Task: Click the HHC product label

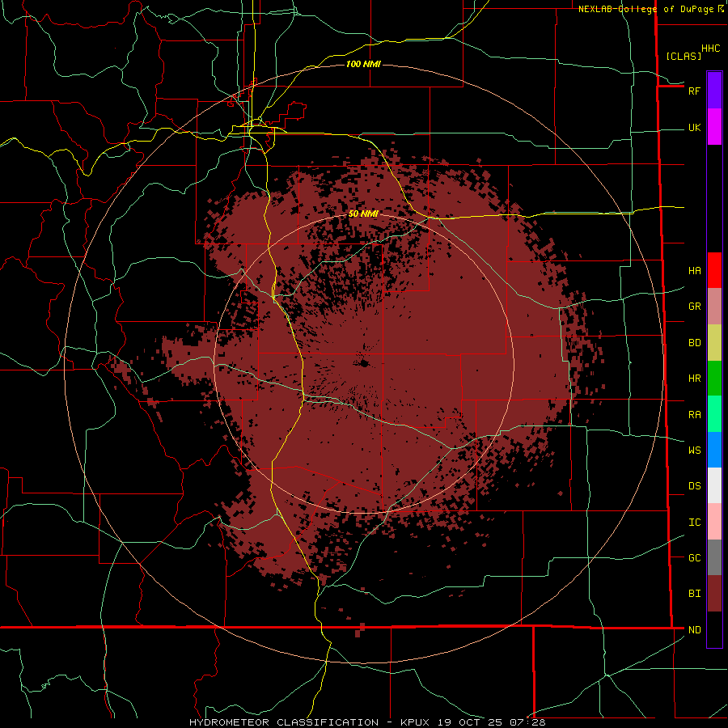Action: (x=711, y=49)
